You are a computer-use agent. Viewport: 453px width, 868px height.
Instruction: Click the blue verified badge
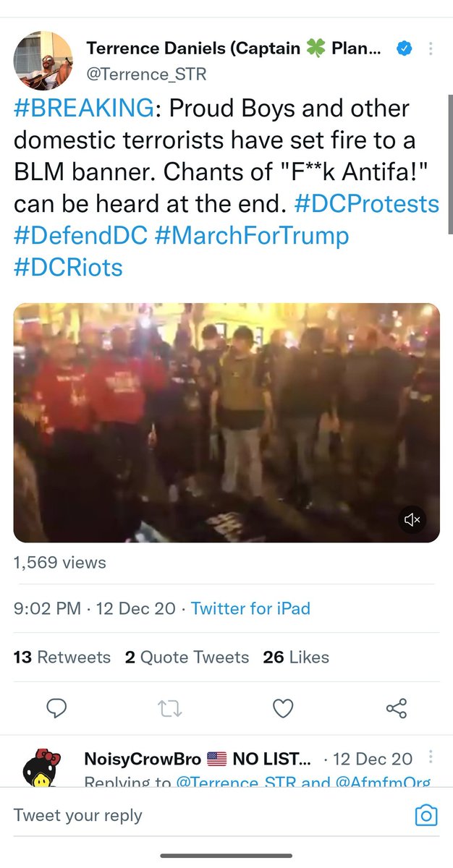pos(404,49)
